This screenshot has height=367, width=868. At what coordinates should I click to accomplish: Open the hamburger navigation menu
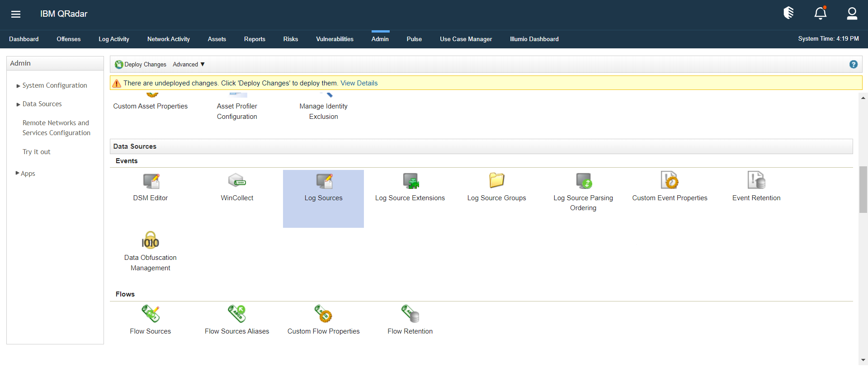(x=16, y=14)
